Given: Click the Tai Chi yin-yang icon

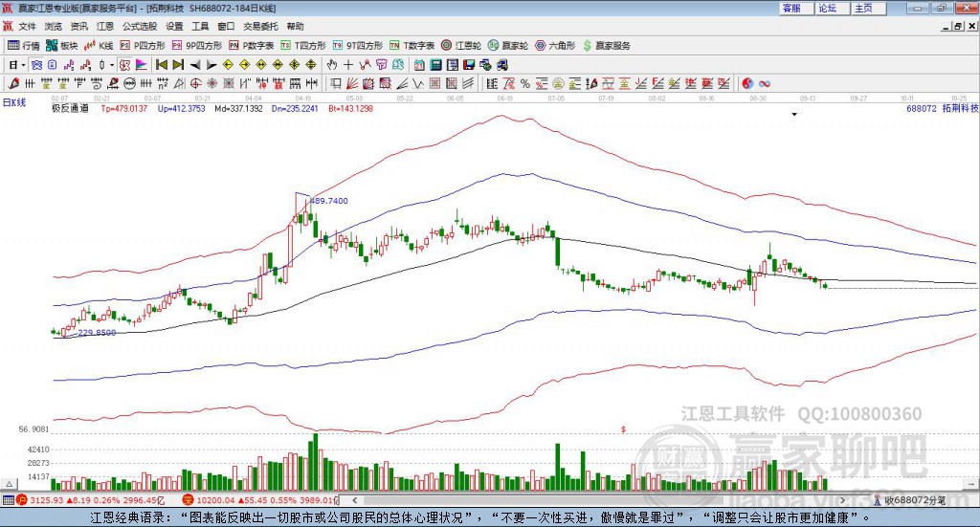Looking at the screenshot, I should (x=747, y=83).
